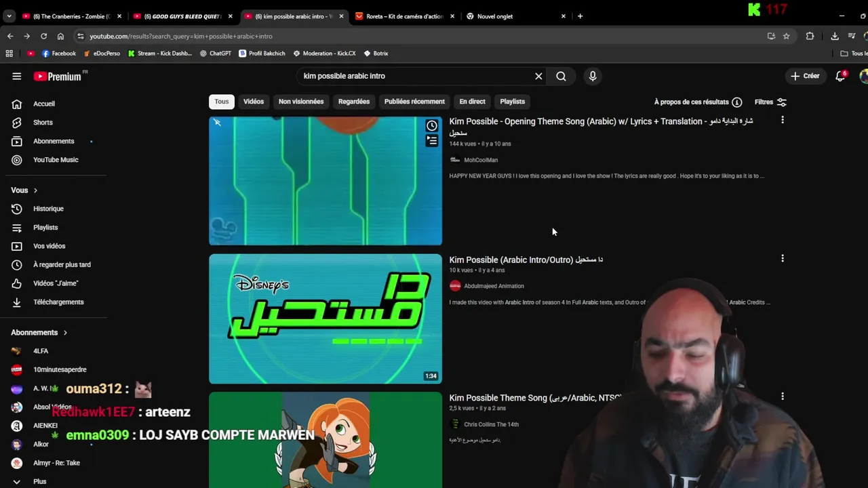Open the browser extensions puzzle icon

[x=810, y=36]
